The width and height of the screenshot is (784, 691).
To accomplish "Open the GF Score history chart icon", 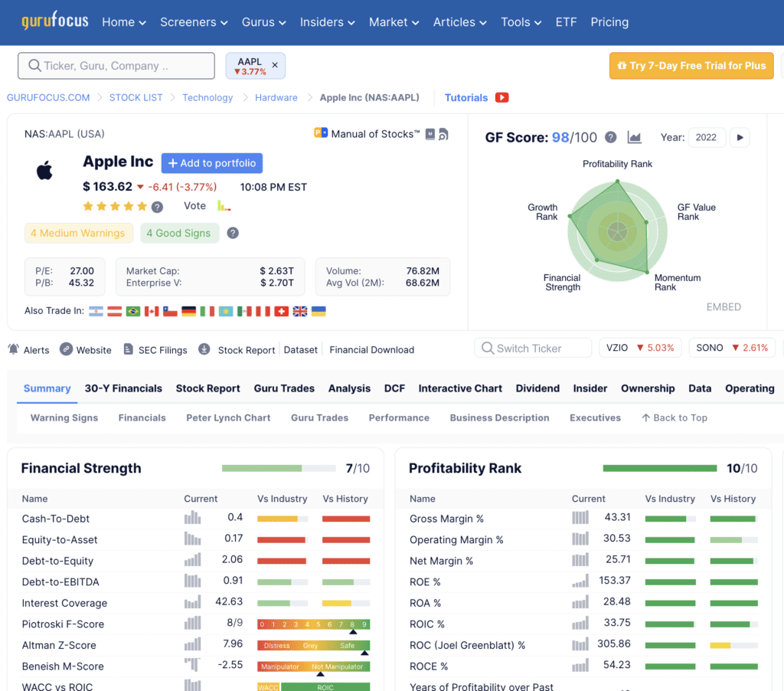I will [634, 137].
